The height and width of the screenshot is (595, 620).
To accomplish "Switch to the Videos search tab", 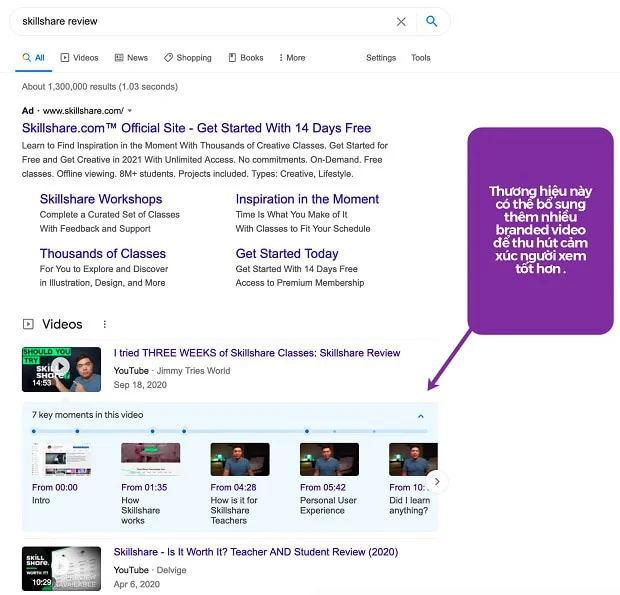I will point(79,58).
